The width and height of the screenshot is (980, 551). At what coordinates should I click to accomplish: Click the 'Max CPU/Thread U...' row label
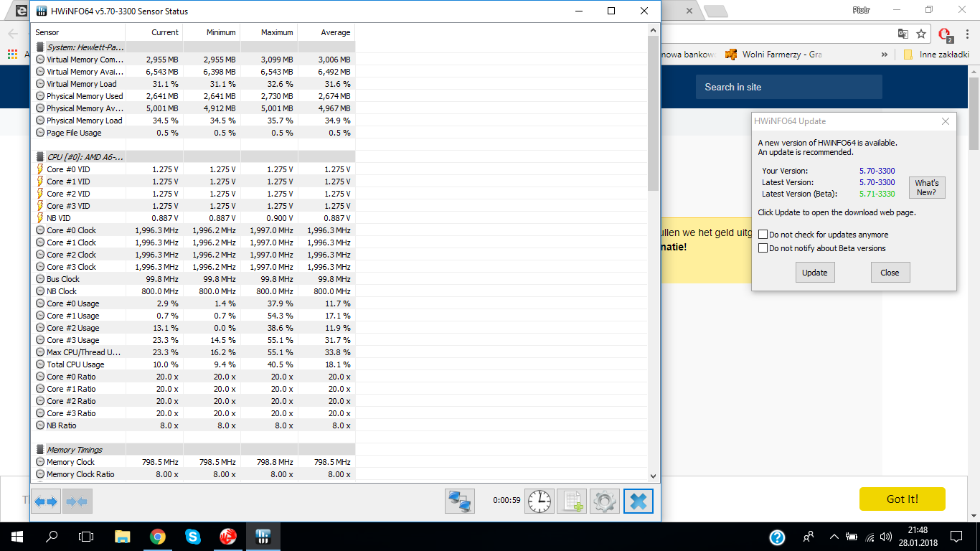pos(84,352)
